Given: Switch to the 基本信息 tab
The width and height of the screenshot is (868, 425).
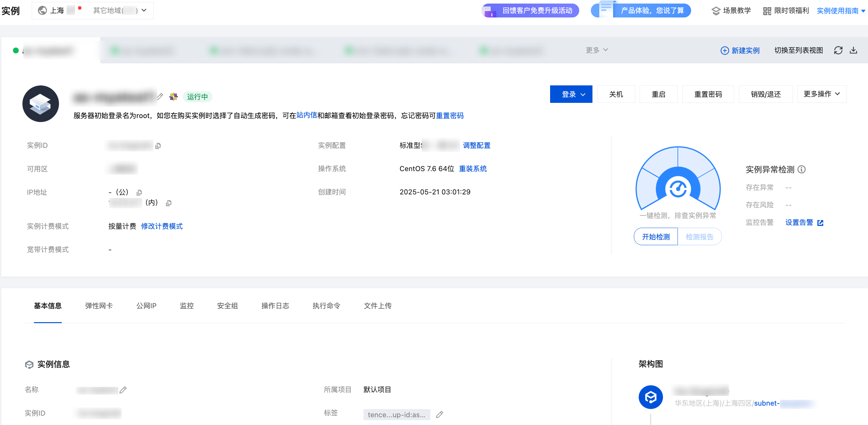Looking at the screenshot, I should coord(48,306).
